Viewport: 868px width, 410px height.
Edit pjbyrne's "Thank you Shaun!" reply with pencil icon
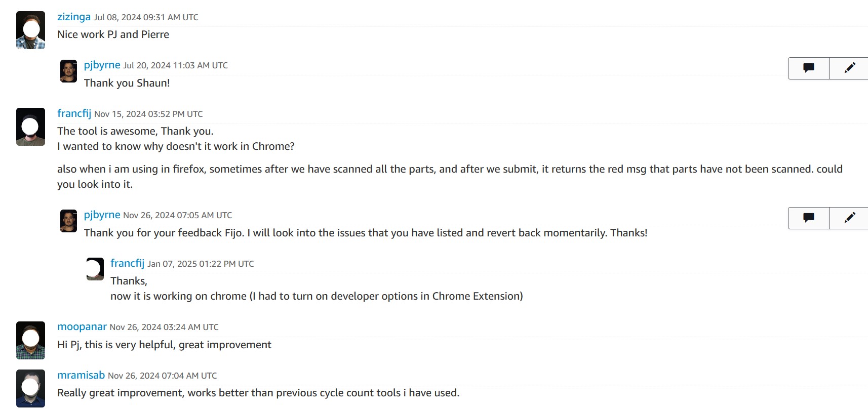pos(850,68)
